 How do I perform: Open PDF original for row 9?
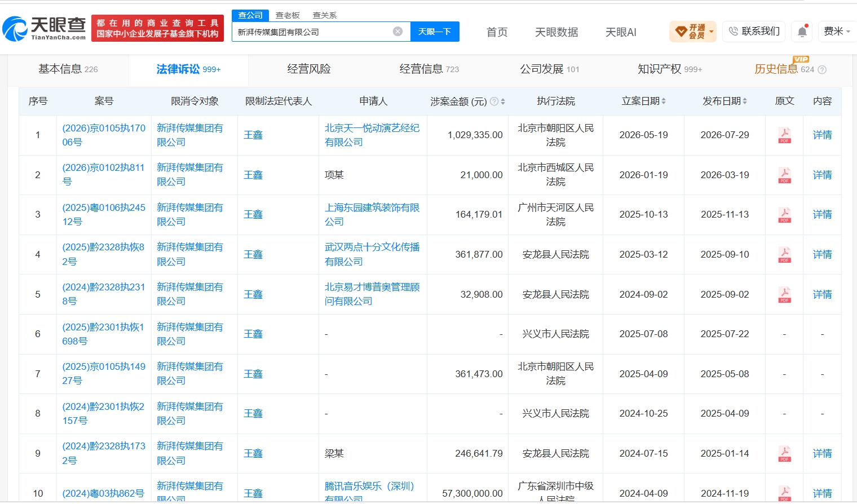(784, 454)
